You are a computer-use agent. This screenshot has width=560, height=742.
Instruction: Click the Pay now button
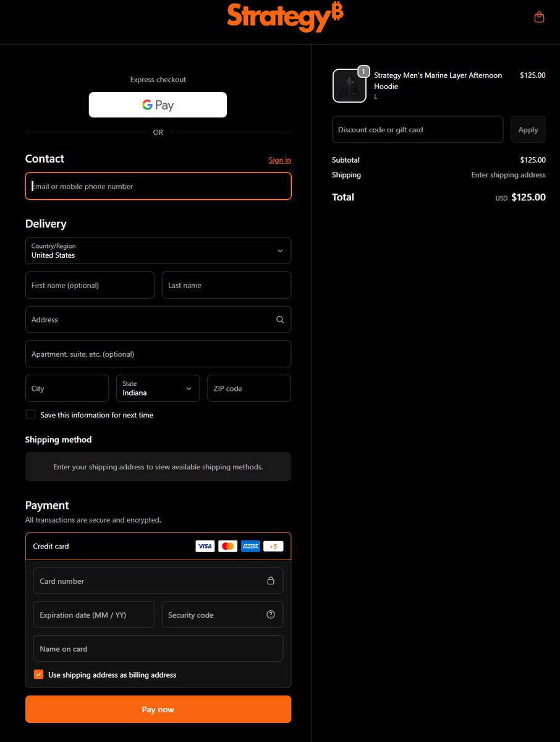tap(158, 709)
